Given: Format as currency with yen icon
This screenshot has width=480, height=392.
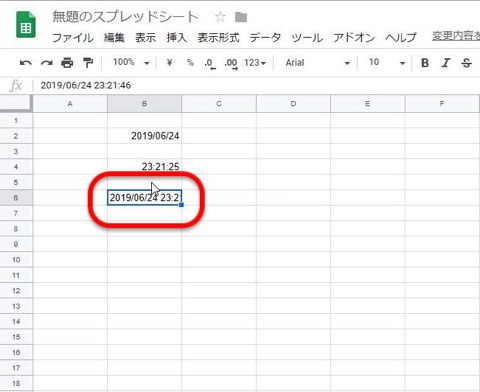Looking at the screenshot, I should [169, 62].
